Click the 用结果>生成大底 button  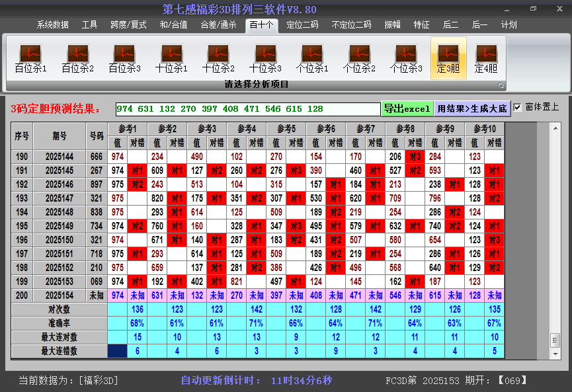pos(472,108)
